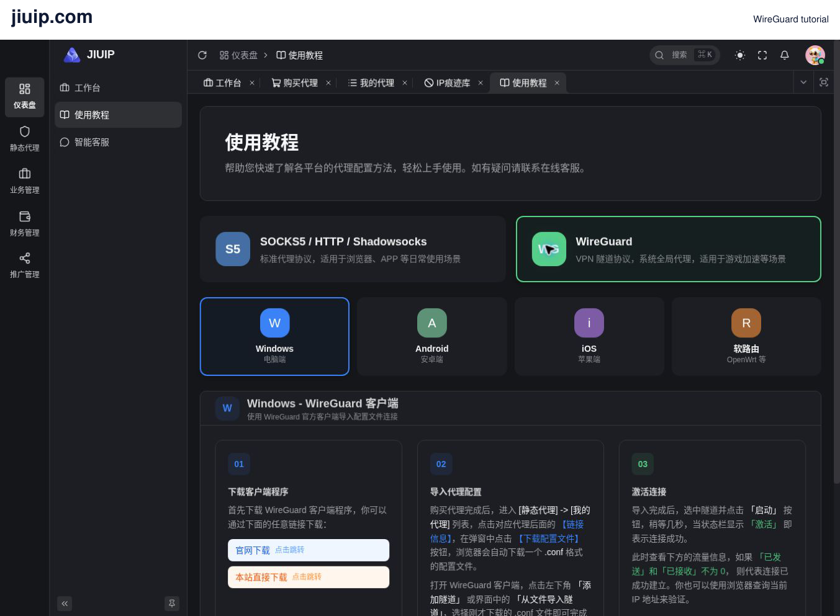The image size is (840, 616).
Task: Toggle light/dark theme sun icon
Action: (740, 55)
